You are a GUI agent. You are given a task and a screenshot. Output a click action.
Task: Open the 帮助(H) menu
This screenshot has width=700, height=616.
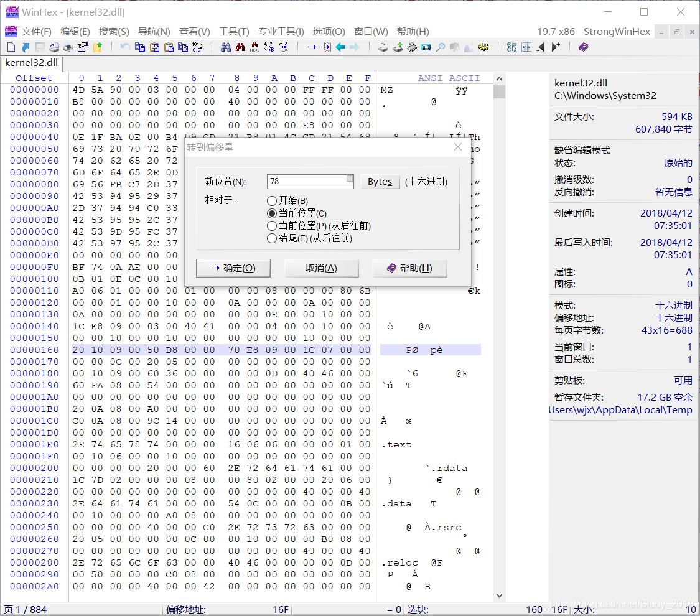[413, 32]
